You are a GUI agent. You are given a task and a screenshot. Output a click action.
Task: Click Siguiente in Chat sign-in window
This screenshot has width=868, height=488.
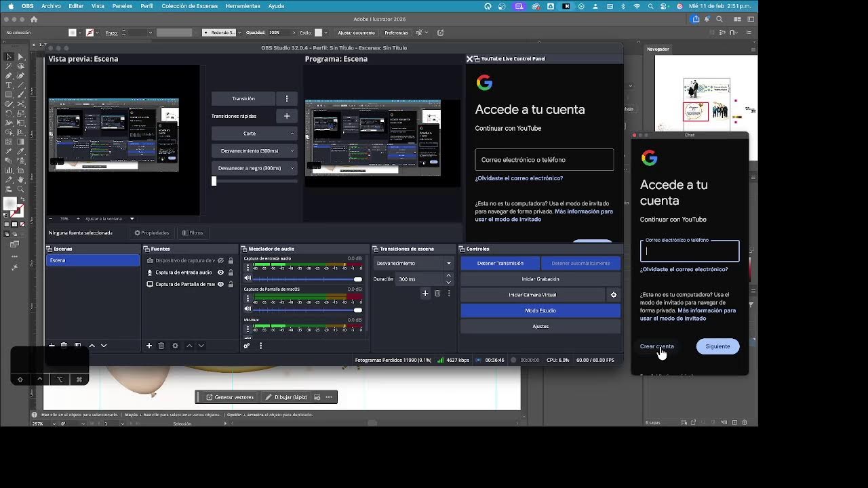tap(717, 346)
